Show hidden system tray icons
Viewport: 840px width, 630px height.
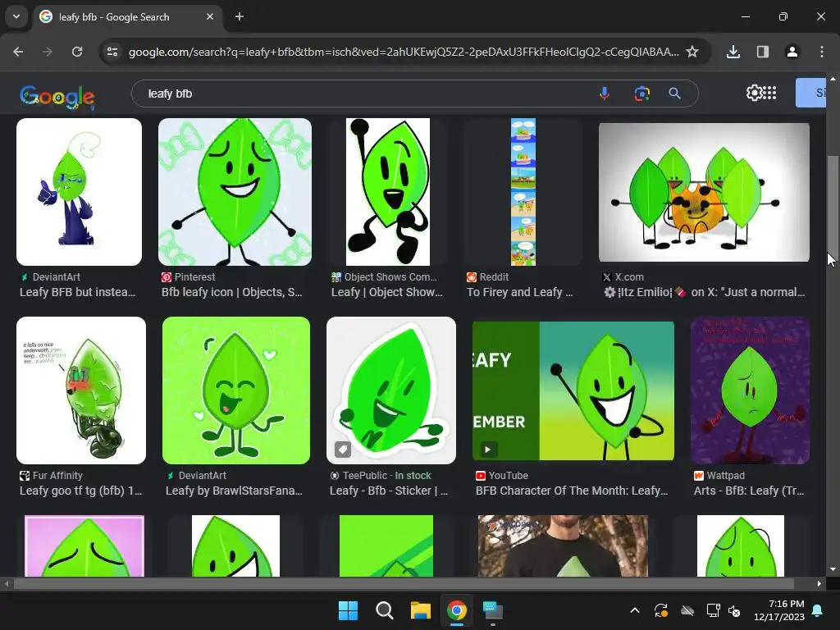click(x=635, y=610)
